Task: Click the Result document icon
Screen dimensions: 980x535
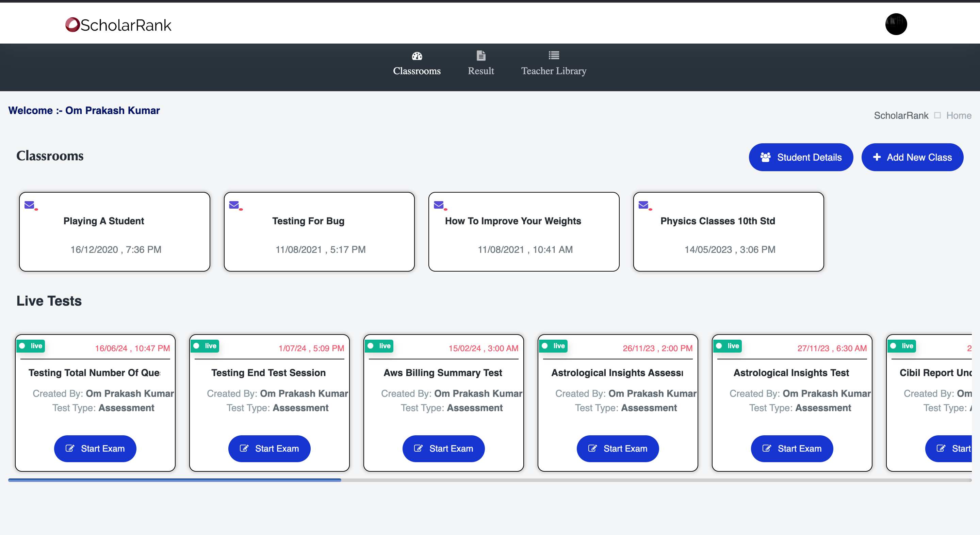Action: [480, 55]
